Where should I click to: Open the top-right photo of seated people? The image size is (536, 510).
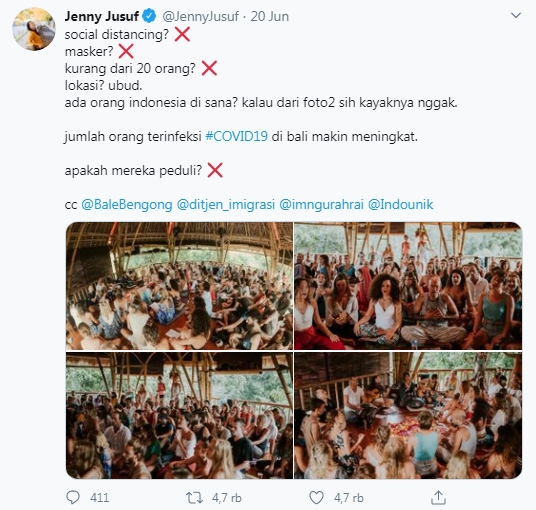[408, 286]
